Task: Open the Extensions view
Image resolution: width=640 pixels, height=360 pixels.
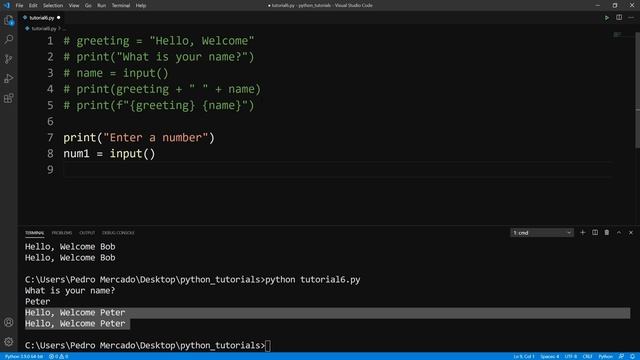Action: pos(9,98)
